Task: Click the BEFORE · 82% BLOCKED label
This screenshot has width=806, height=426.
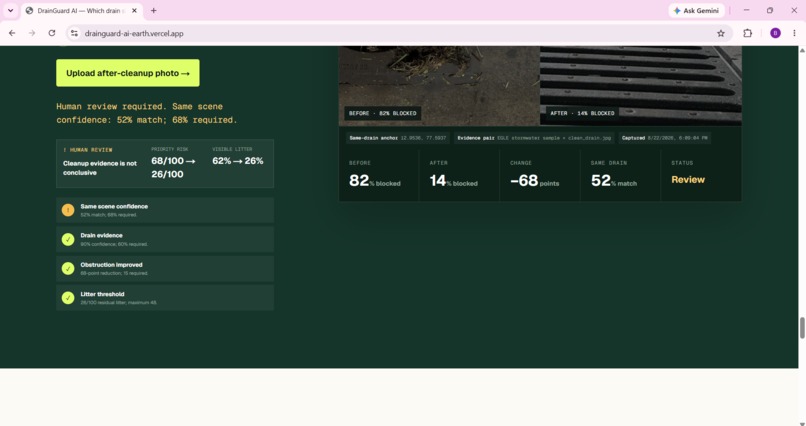Action: click(382, 114)
